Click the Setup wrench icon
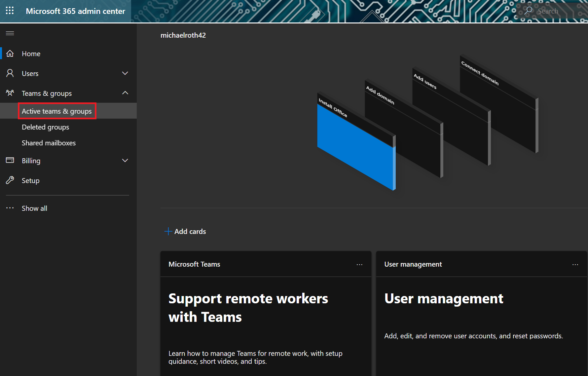The width and height of the screenshot is (588, 376). pos(10,180)
